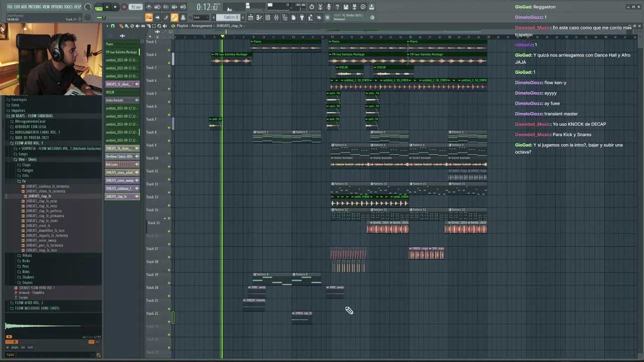
Task: Toggle mute LED on Track 17
Action: point(169,257)
